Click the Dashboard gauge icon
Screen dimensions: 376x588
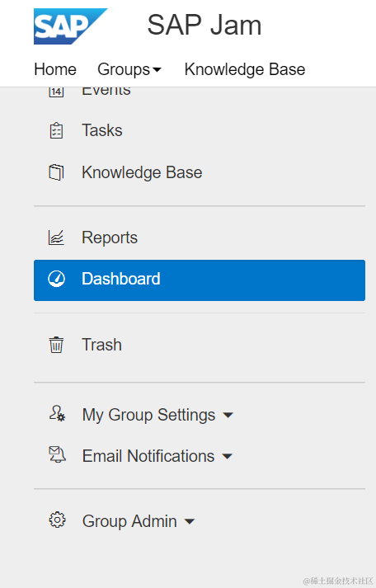coord(56,279)
